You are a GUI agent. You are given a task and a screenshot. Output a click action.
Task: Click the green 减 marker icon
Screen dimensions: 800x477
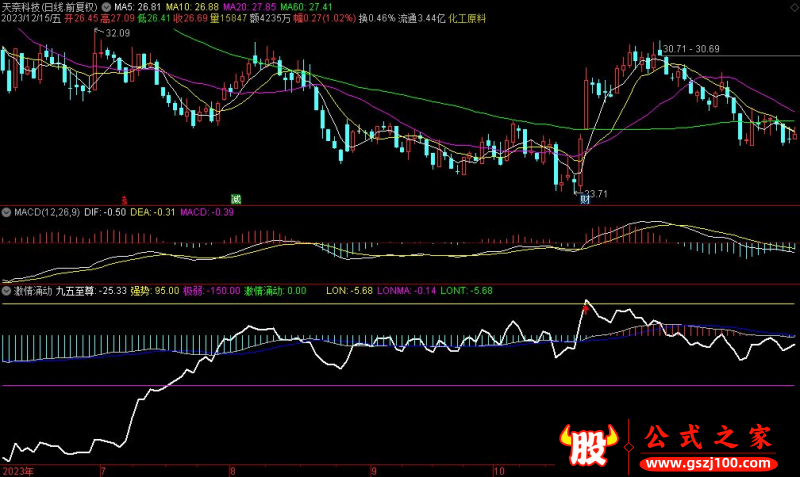(235, 199)
